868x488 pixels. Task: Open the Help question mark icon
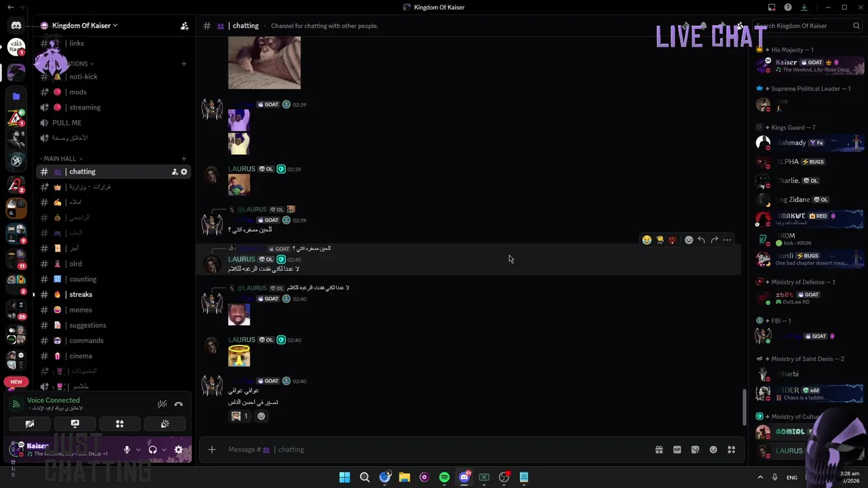coord(788,7)
